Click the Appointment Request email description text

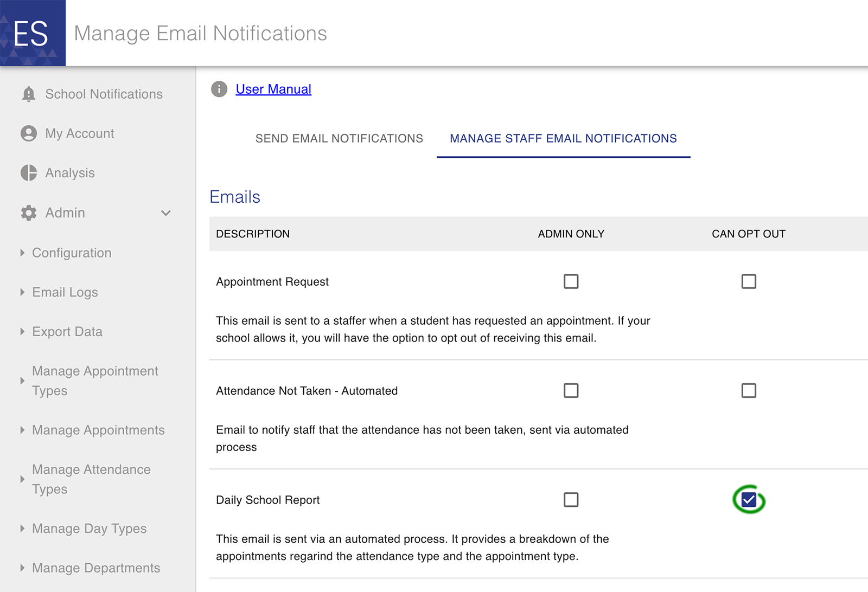tap(433, 329)
